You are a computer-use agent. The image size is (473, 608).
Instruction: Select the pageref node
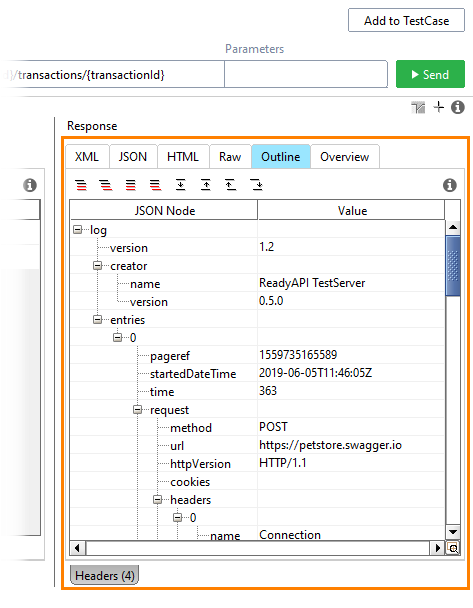point(170,356)
